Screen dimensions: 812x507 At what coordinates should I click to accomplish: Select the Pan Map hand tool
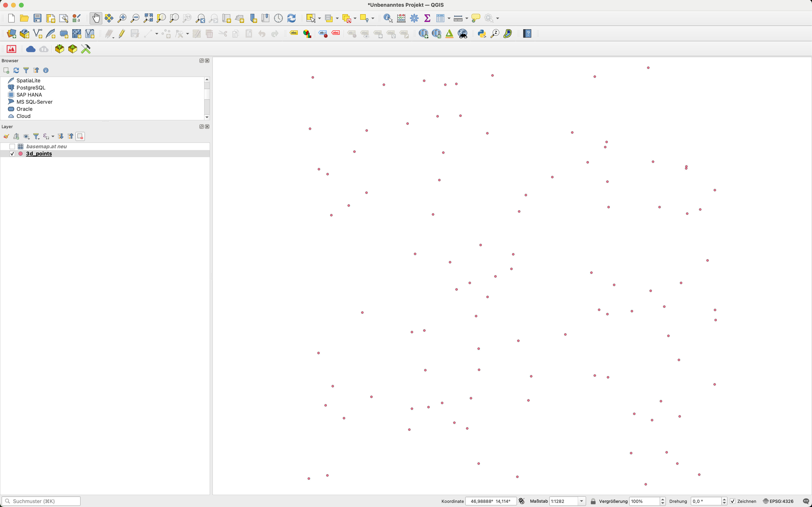96,18
